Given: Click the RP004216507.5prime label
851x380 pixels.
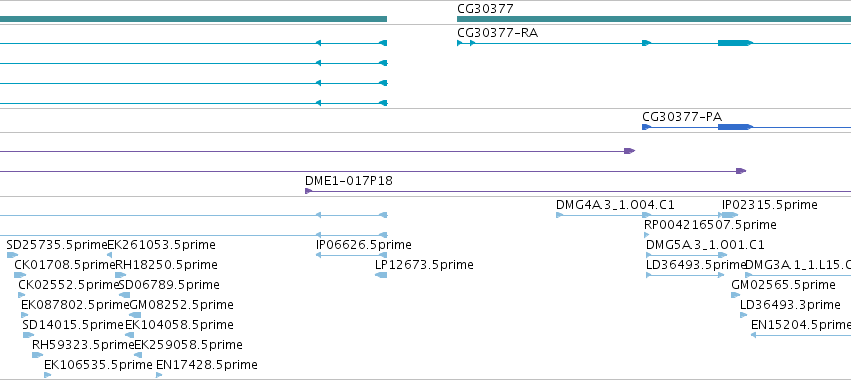Looking at the screenshot, I should coord(710,225).
